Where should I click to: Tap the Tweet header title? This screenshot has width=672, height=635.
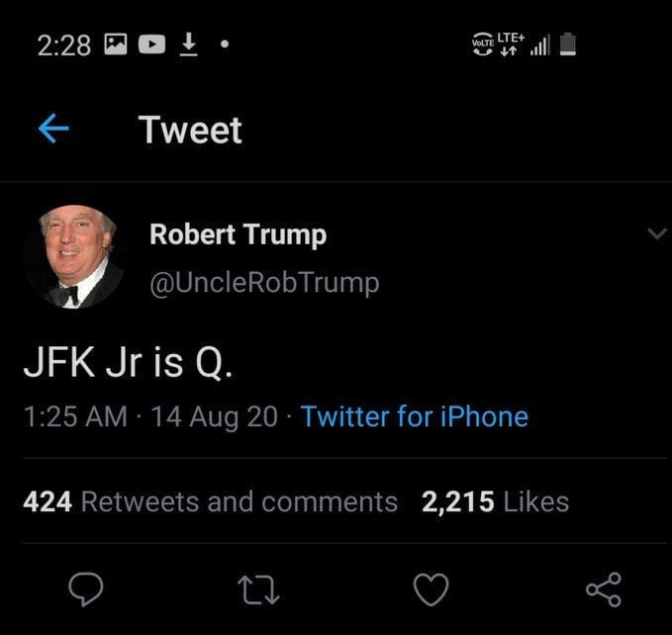(x=190, y=130)
